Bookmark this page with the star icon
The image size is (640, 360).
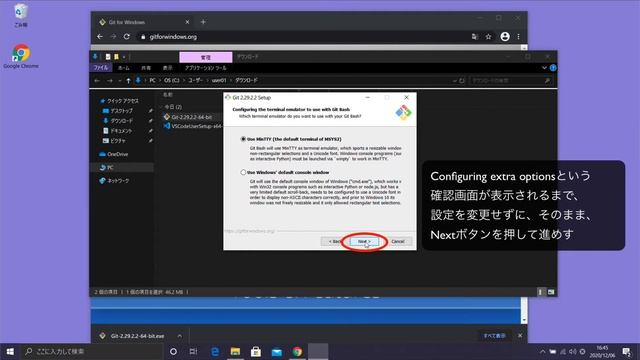click(x=488, y=37)
